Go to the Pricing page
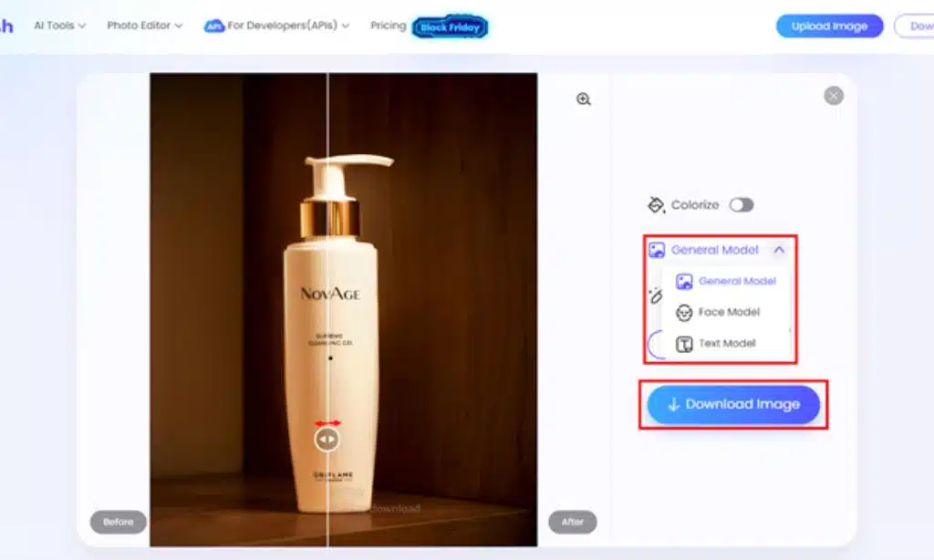This screenshot has height=560, width=934. [x=388, y=26]
